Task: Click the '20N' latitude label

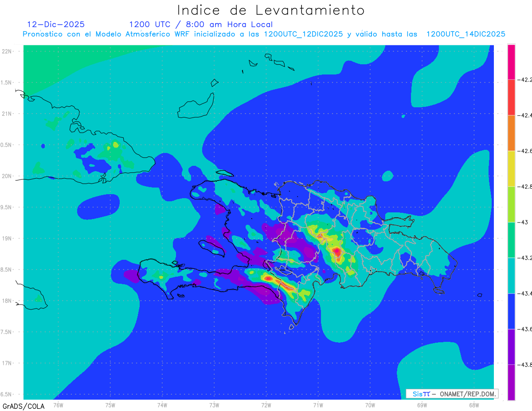Action: [8, 176]
